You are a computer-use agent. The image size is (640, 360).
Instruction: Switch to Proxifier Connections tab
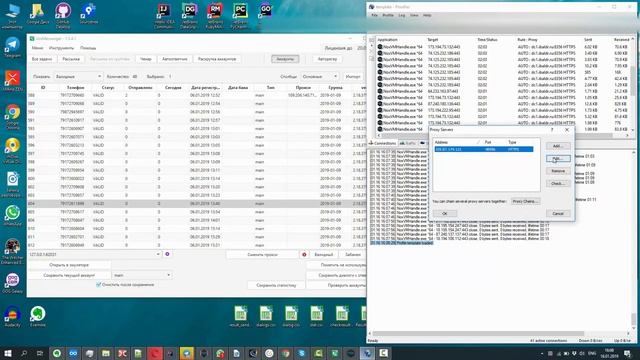[x=382, y=143]
